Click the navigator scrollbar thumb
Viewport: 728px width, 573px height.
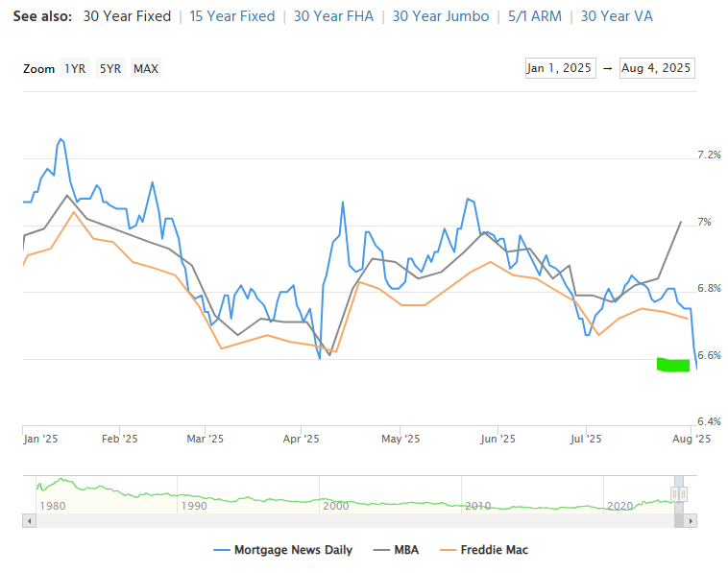pyautogui.click(x=679, y=520)
